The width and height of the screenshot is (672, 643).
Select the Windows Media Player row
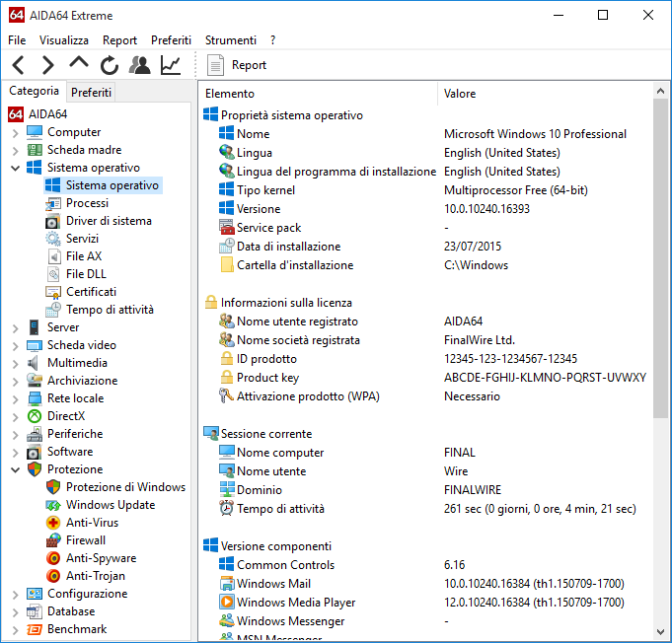426,603
